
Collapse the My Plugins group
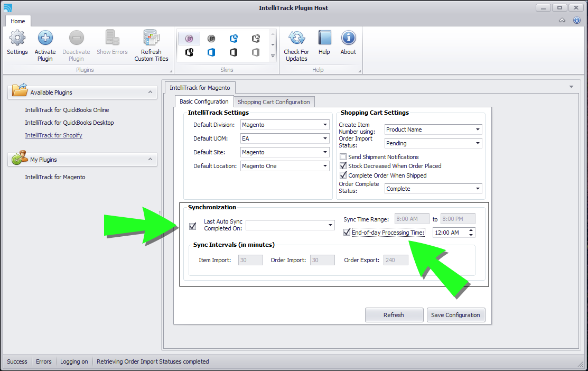[x=150, y=160]
